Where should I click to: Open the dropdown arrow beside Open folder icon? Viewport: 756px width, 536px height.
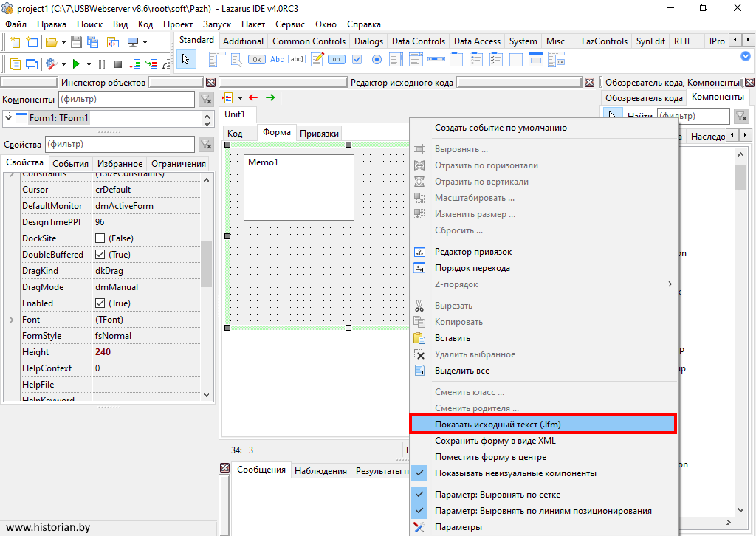[63, 42]
